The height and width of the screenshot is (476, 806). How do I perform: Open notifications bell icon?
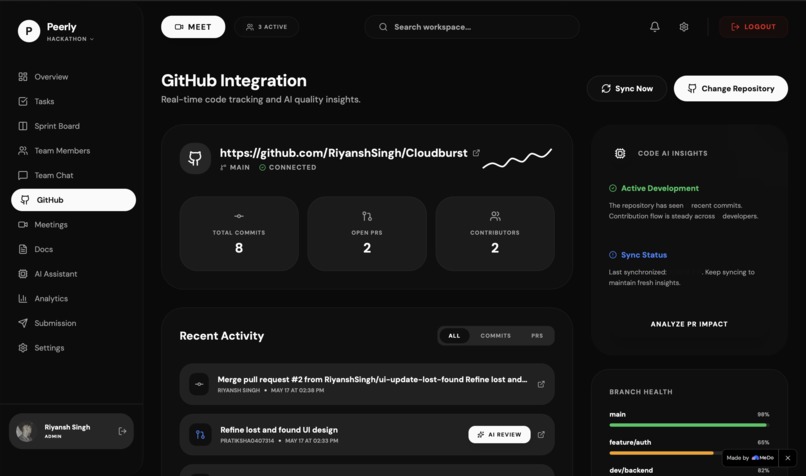[654, 27]
